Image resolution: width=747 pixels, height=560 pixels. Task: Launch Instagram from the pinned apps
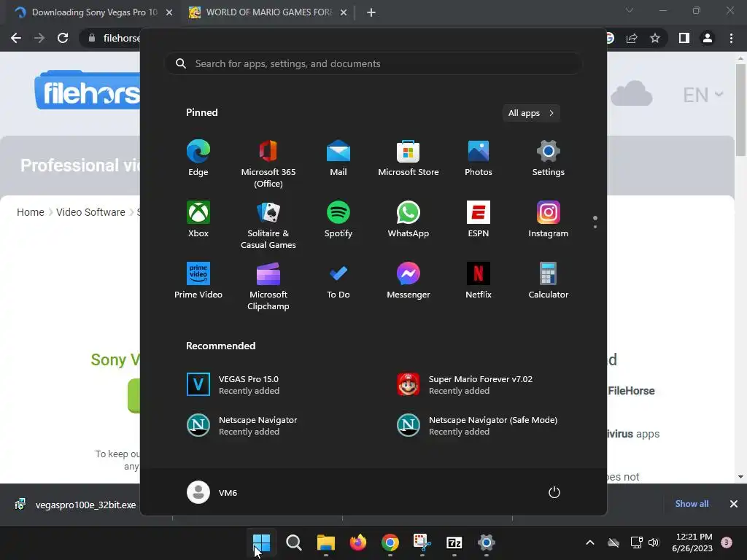click(x=549, y=219)
